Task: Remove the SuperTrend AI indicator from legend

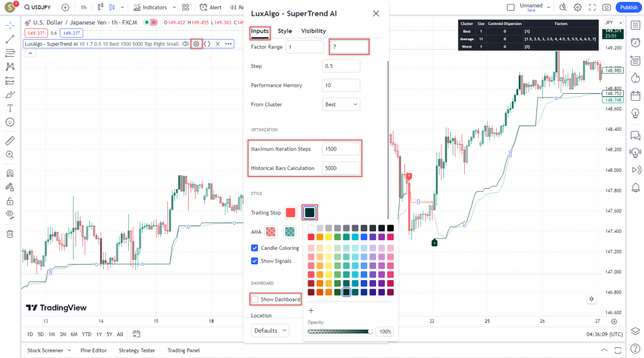Action: [218, 43]
